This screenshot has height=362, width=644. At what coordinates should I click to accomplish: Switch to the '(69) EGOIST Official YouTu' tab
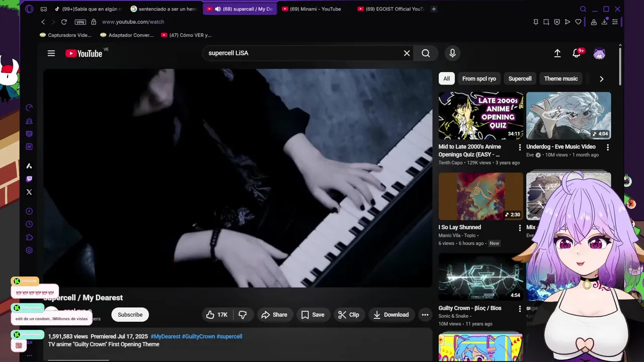pos(391,9)
